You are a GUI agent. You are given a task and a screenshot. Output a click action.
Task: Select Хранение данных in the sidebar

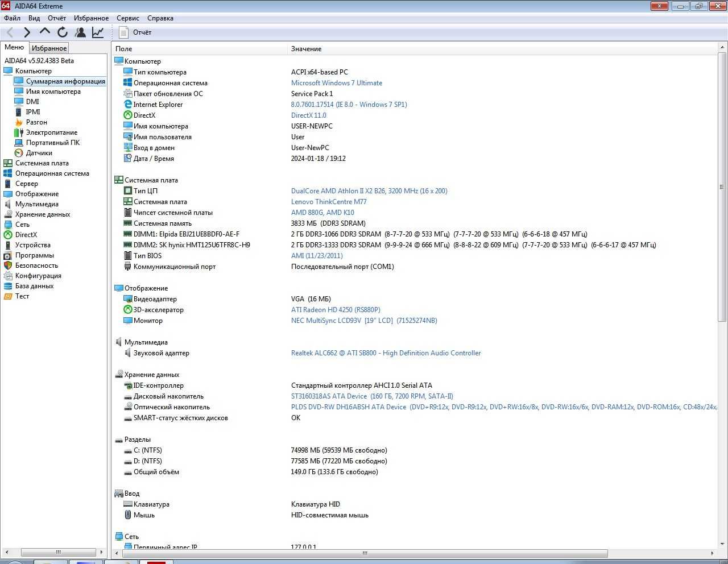(x=43, y=214)
